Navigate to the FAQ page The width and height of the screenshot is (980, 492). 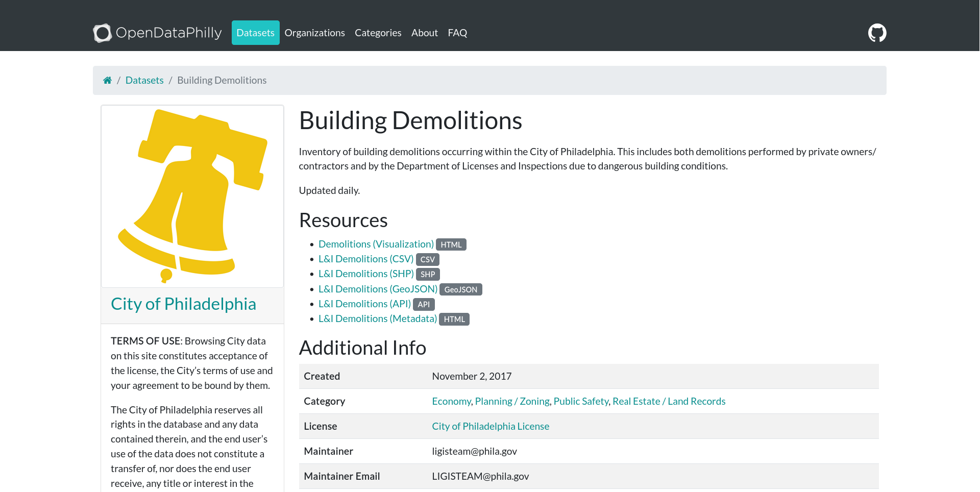point(457,33)
